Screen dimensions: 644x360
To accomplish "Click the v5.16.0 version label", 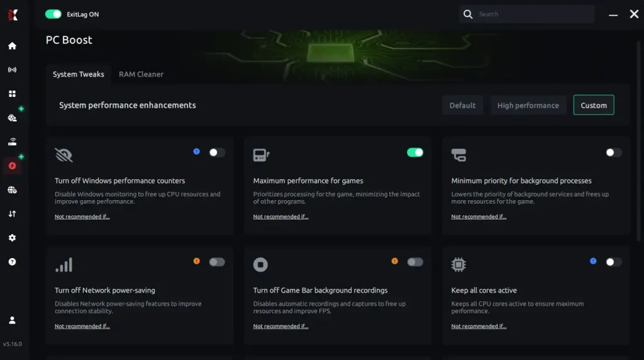I will click(x=13, y=344).
